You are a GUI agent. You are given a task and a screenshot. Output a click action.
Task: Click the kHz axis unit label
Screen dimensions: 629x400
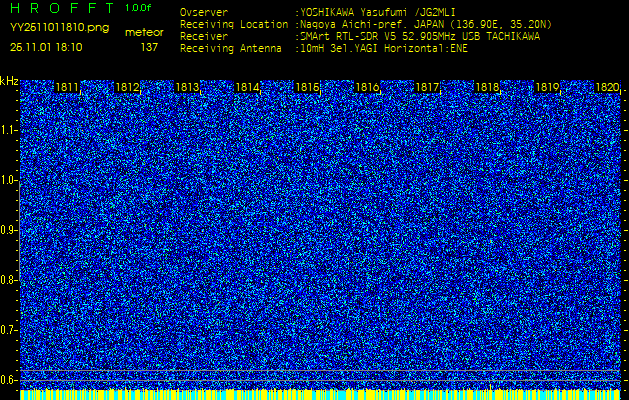coord(9,81)
